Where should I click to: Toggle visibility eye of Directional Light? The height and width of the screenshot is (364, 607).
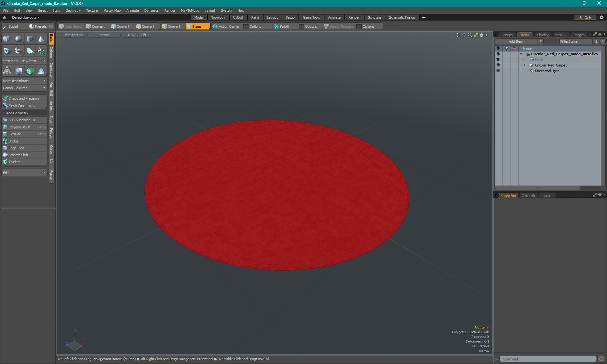point(498,71)
